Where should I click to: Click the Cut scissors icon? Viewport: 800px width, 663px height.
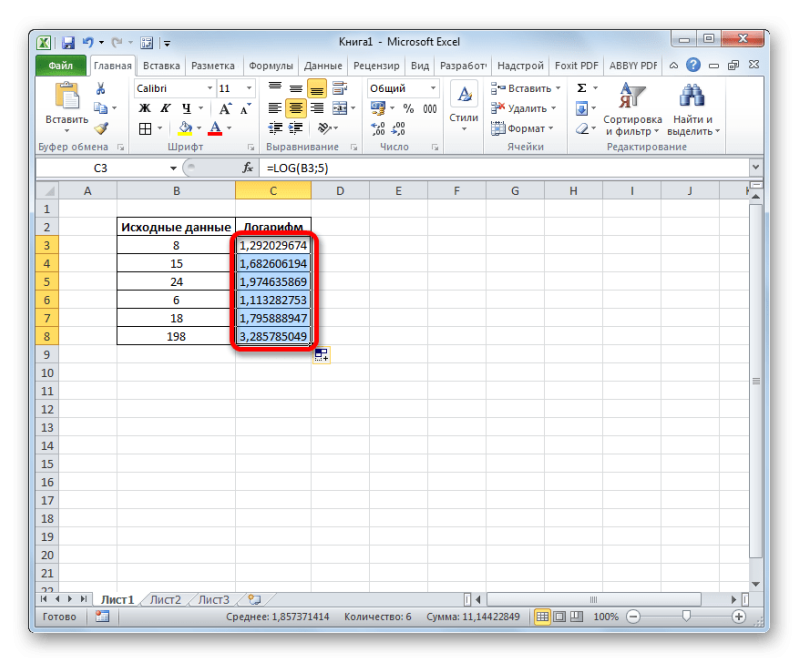point(101,89)
